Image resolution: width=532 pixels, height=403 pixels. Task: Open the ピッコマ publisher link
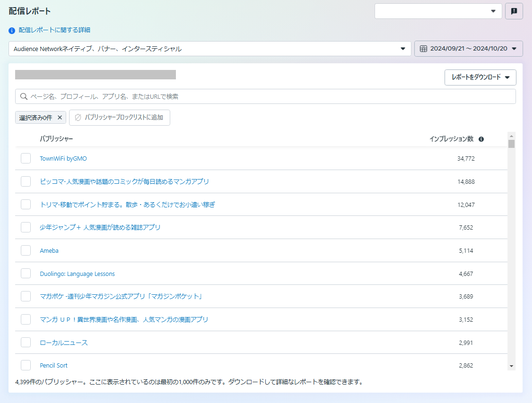(x=124, y=182)
